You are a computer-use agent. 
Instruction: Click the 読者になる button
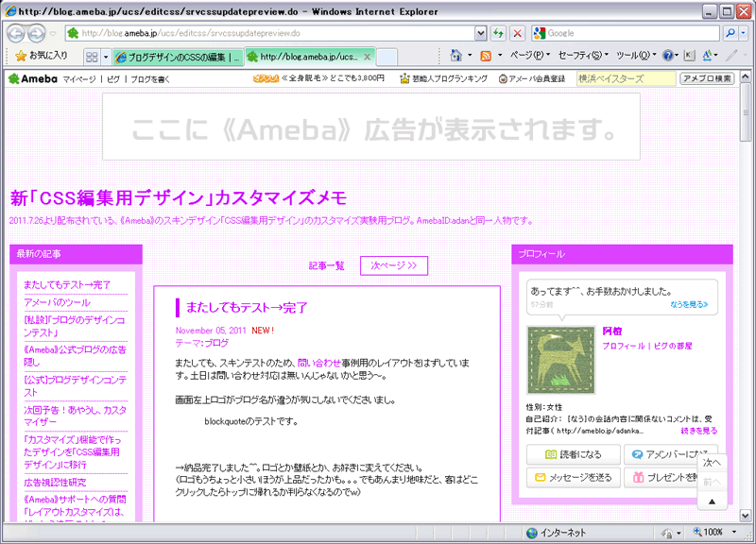click(x=573, y=454)
